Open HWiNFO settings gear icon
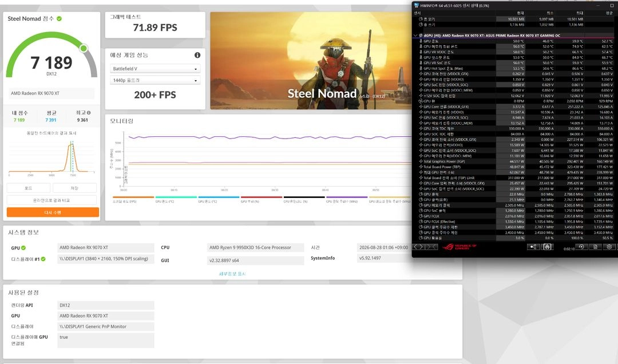618x364 pixels. (609, 247)
